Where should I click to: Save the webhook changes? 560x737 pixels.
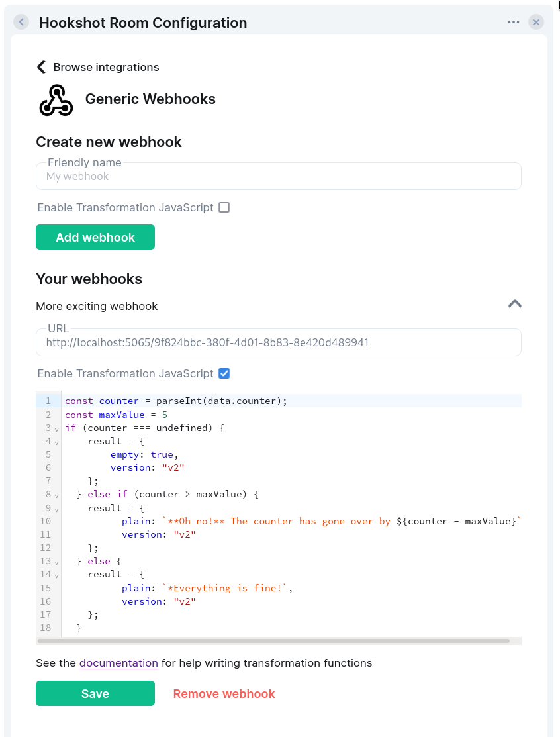coord(95,693)
